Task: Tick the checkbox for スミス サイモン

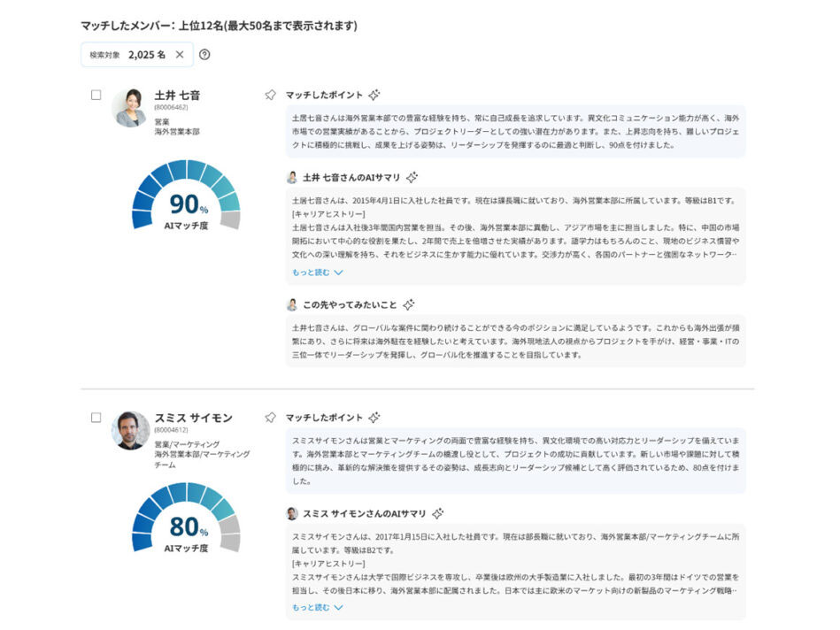Action: coord(96,418)
